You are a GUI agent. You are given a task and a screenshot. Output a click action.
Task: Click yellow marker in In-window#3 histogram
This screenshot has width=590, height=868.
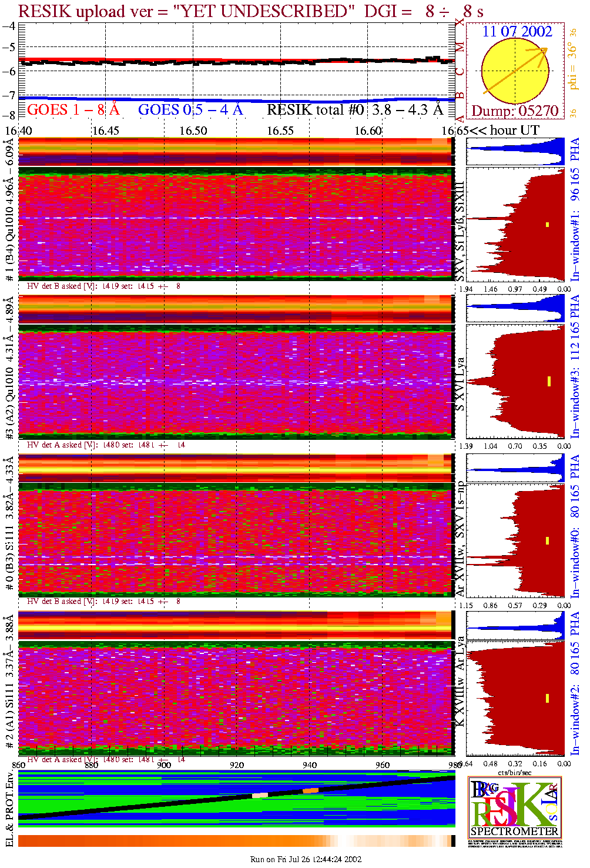coord(549,381)
